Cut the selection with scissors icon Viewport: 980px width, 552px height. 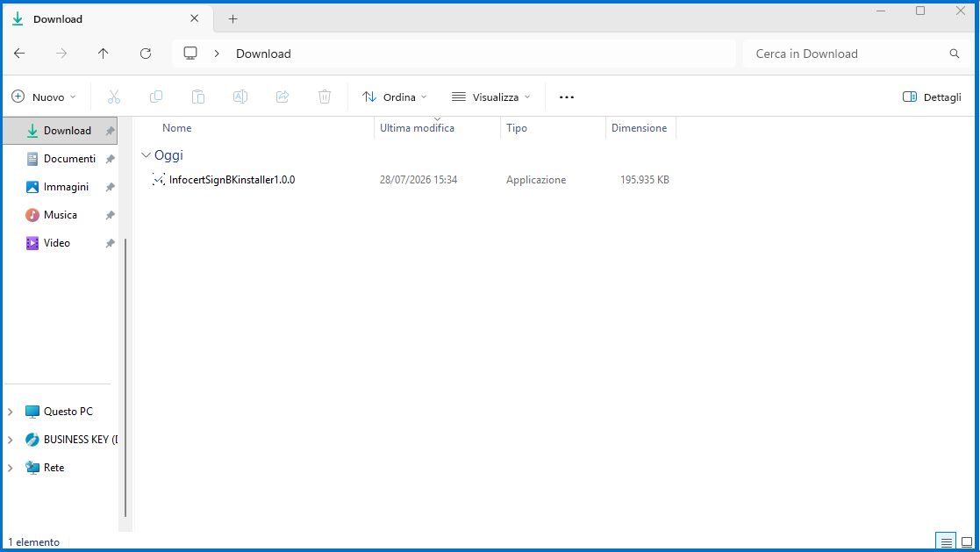click(x=114, y=97)
